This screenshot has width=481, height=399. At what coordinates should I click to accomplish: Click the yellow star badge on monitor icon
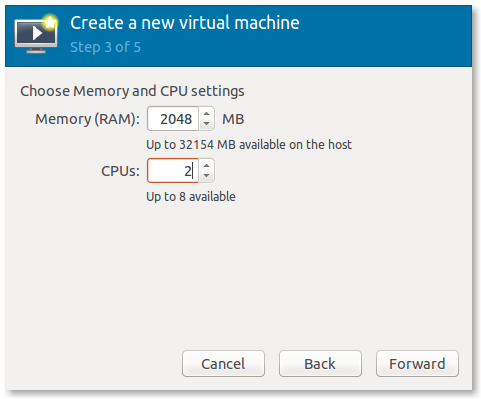click(x=50, y=22)
